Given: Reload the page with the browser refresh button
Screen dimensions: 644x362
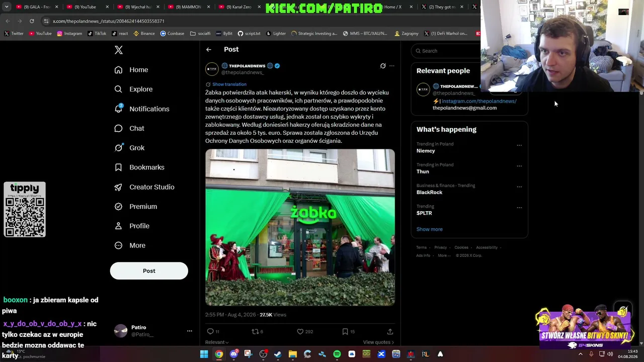Looking at the screenshot, I should point(32,21).
